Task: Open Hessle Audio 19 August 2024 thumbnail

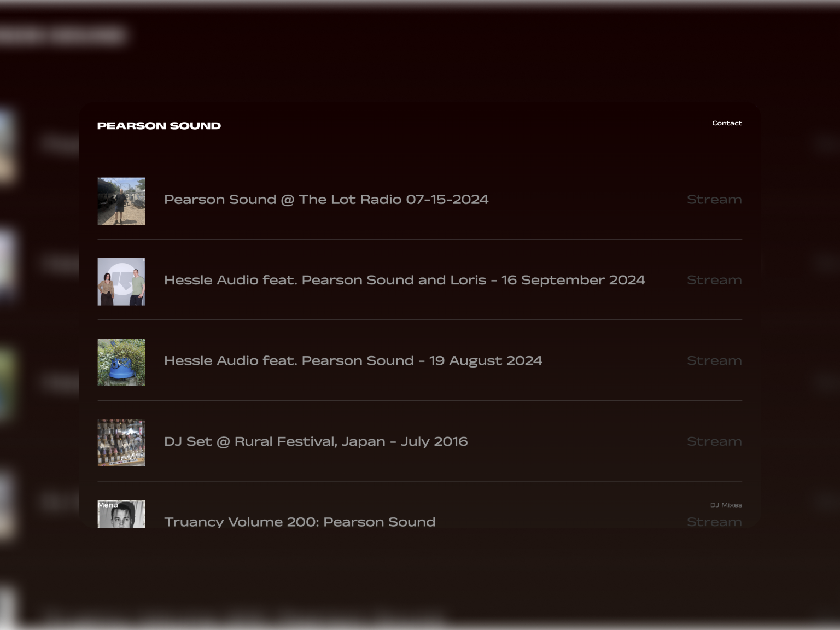Action: [121, 363]
